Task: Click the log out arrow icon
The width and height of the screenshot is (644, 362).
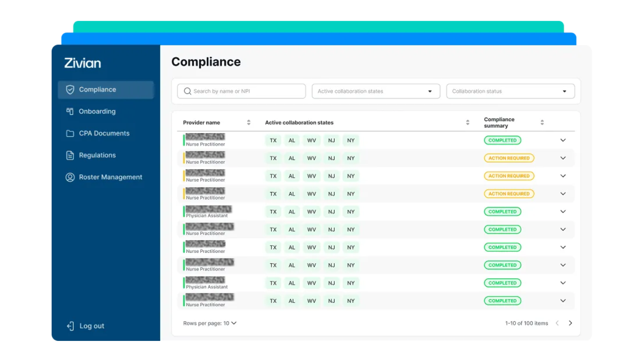Action: [x=70, y=326]
